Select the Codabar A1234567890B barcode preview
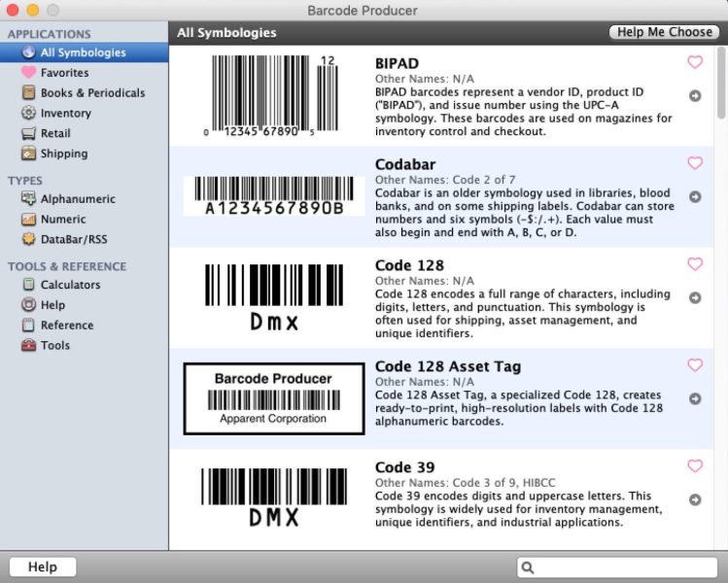Image resolution: width=728 pixels, height=583 pixels. [x=274, y=196]
